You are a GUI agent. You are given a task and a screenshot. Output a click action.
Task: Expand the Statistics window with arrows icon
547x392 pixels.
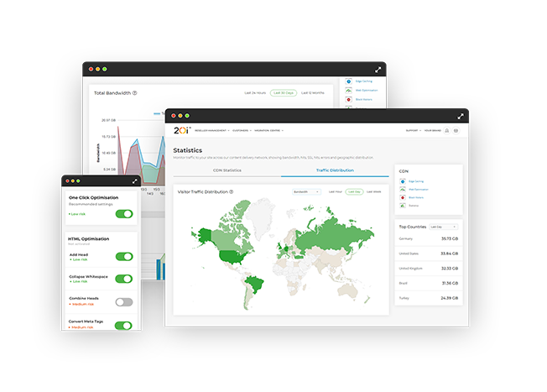(x=461, y=116)
